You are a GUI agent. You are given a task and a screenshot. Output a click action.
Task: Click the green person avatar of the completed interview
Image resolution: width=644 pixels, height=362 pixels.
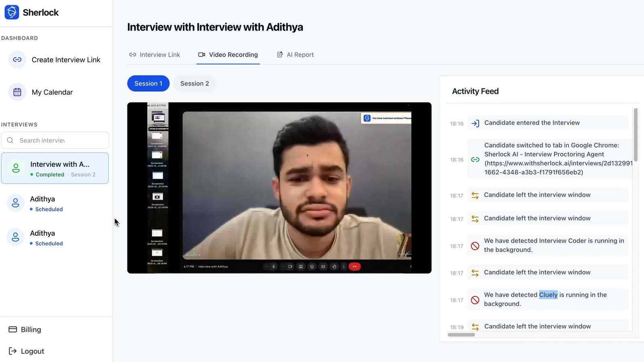click(x=16, y=168)
